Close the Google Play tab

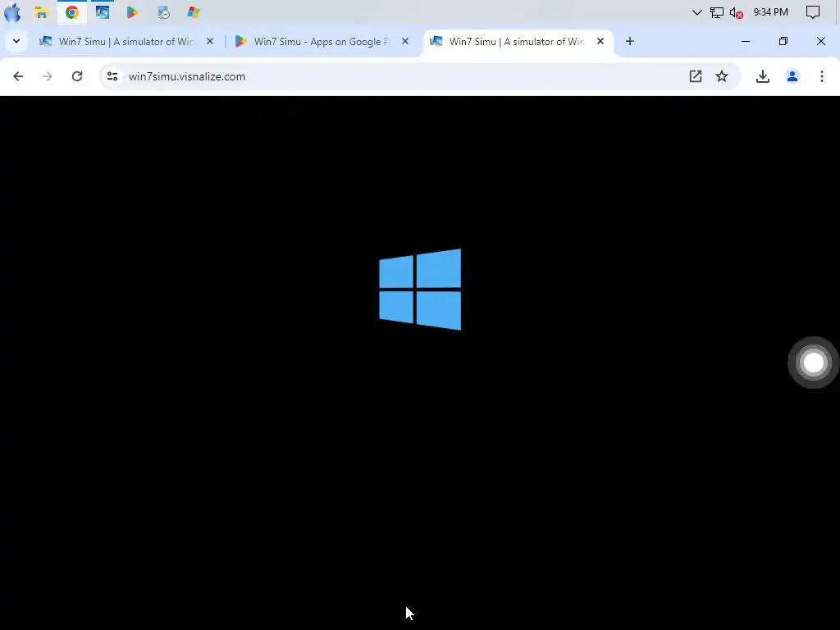pyautogui.click(x=405, y=41)
